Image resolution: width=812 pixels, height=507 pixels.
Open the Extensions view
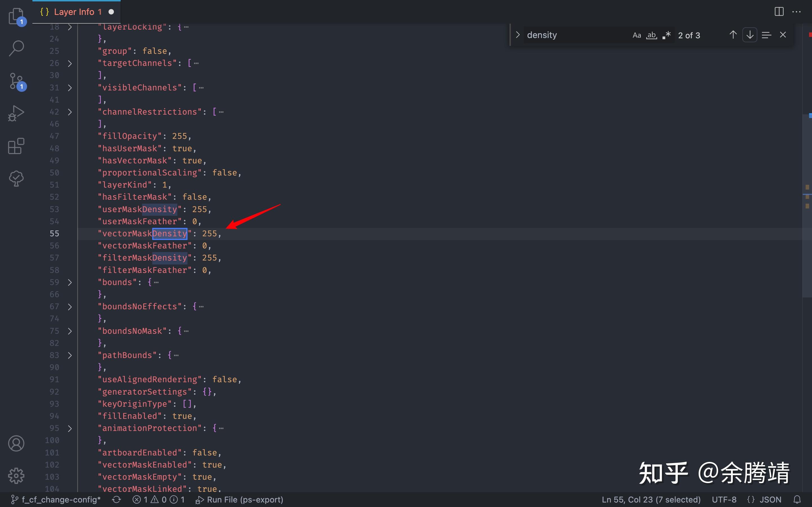coord(16,146)
